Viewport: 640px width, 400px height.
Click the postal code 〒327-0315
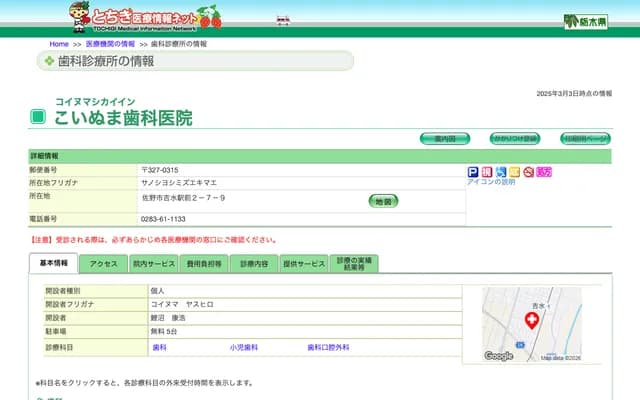[160, 170]
